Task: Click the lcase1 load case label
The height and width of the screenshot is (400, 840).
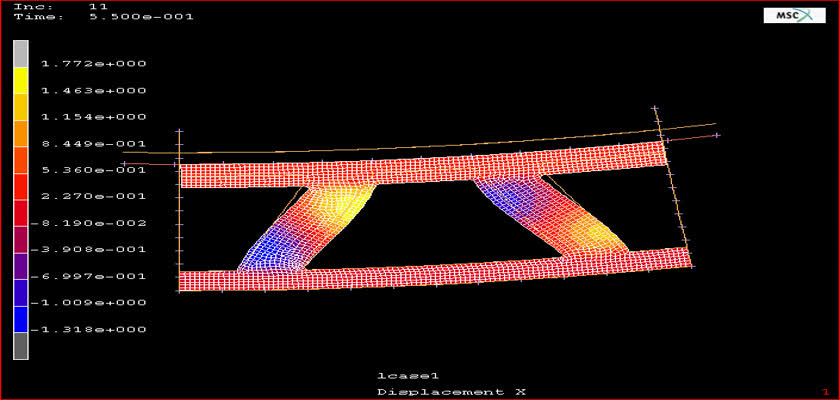Action: click(408, 376)
